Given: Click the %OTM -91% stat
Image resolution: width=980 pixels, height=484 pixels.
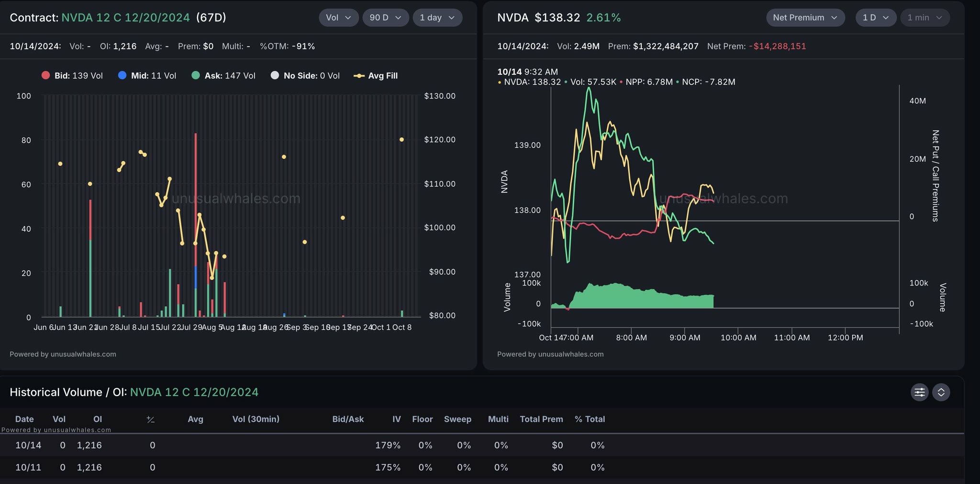Looking at the screenshot, I should (287, 46).
